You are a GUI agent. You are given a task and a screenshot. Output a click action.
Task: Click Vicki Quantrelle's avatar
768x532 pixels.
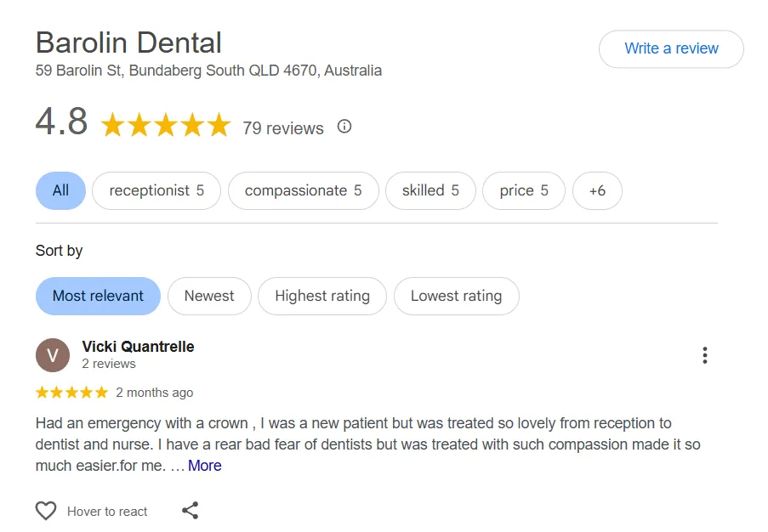[x=53, y=355]
